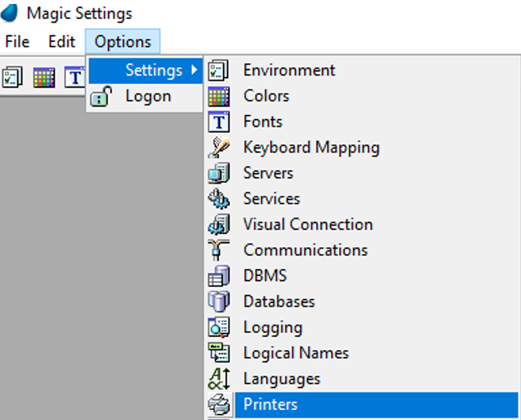521x420 pixels.
Task: Open the File menu
Action: (17, 42)
